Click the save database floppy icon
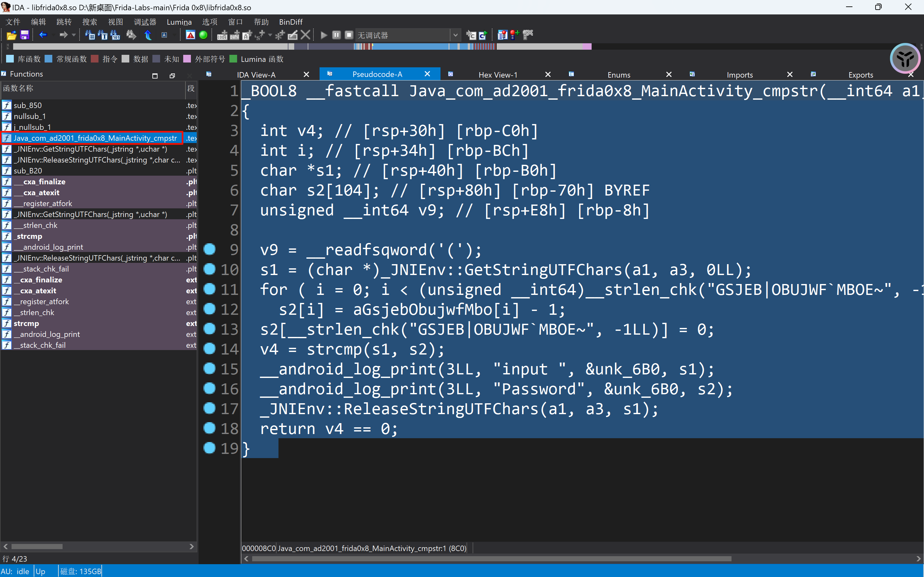 tap(24, 35)
